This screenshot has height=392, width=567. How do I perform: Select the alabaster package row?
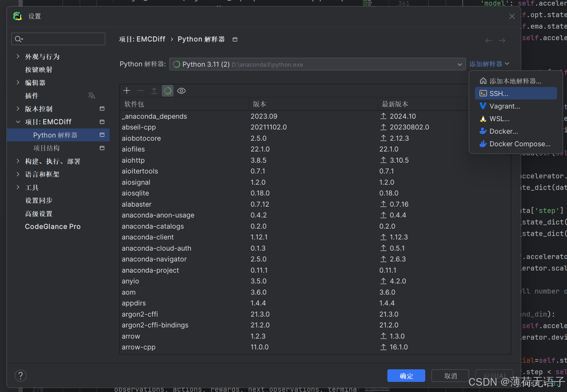point(315,204)
